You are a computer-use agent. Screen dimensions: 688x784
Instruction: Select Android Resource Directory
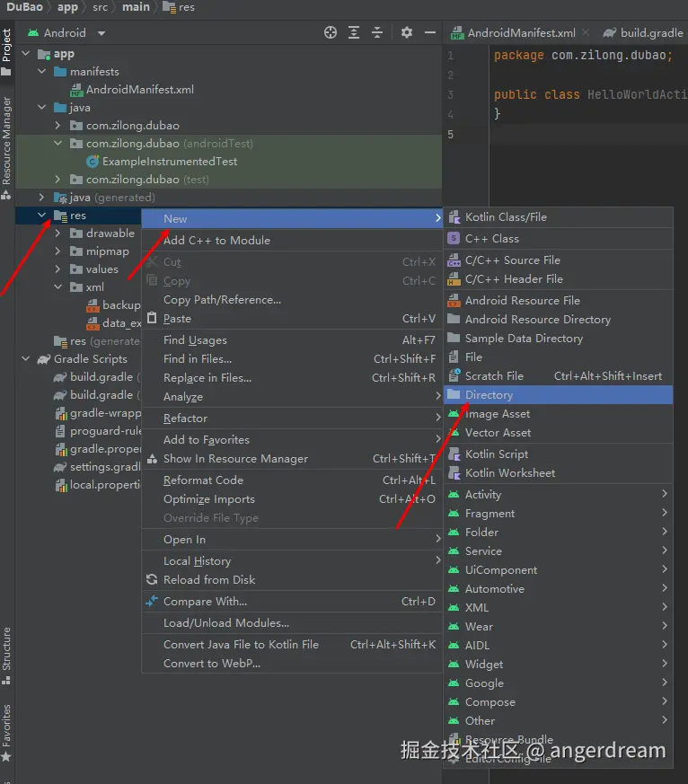coord(558,320)
